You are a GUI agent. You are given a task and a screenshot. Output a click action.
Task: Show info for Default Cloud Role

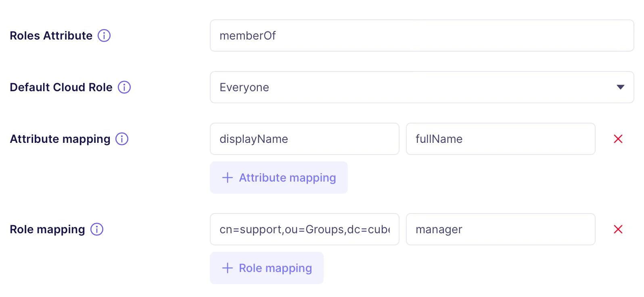click(x=124, y=87)
